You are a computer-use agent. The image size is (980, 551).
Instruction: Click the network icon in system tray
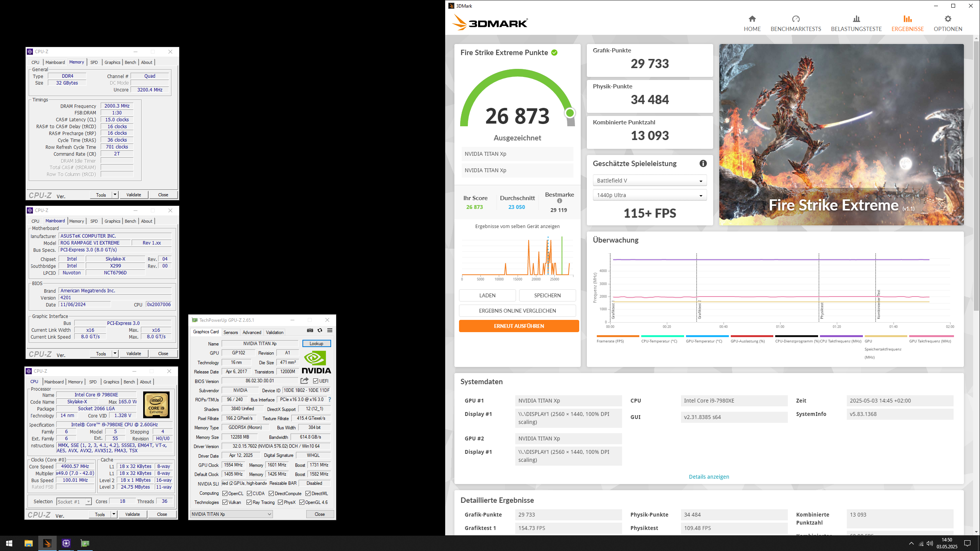click(921, 543)
